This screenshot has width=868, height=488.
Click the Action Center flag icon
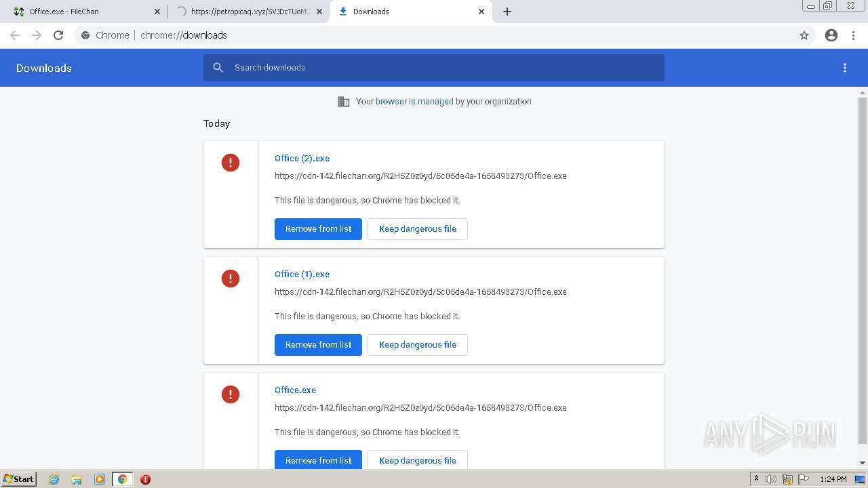[x=804, y=479]
